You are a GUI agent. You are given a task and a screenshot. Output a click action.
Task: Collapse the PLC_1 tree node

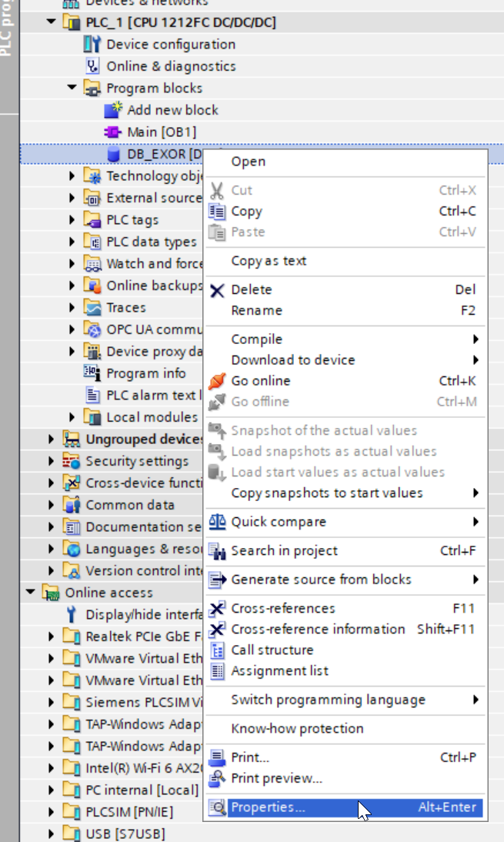click(x=51, y=22)
